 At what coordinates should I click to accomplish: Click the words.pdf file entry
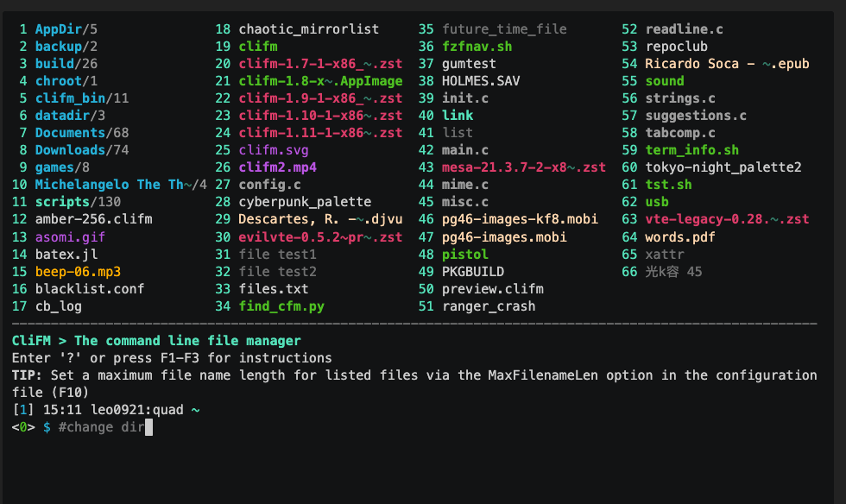(680, 236)
